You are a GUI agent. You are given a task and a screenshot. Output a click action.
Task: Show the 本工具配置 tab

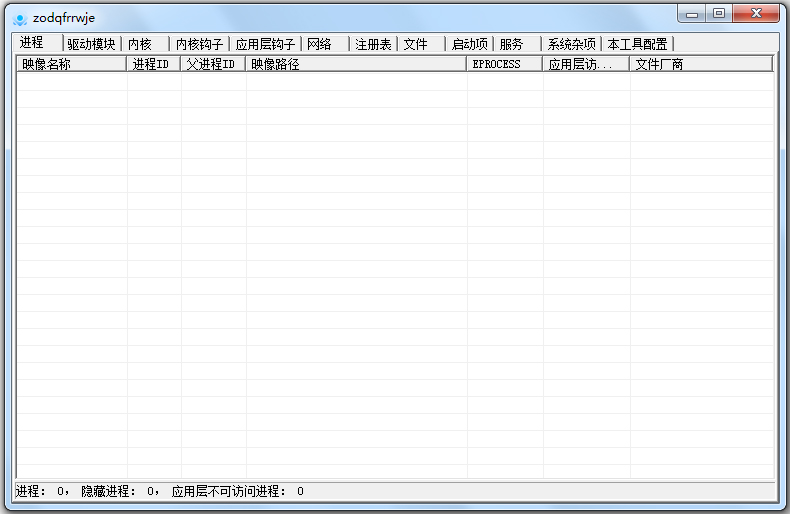click(637, 44)
